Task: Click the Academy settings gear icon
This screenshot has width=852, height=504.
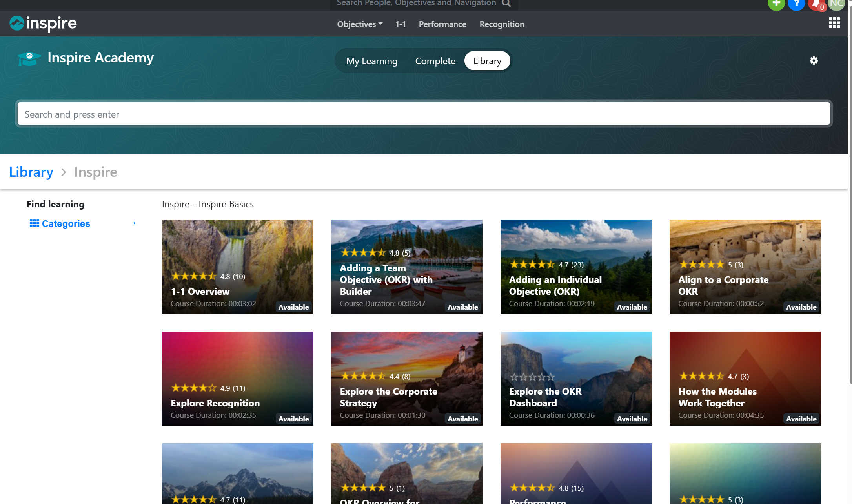Action: (x=814, y=61)
